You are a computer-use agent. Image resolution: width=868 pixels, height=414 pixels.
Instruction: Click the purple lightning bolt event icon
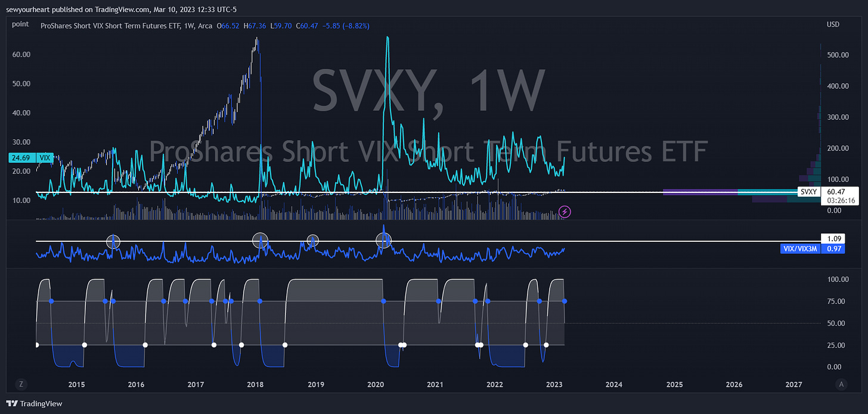(x=565, y=211)
